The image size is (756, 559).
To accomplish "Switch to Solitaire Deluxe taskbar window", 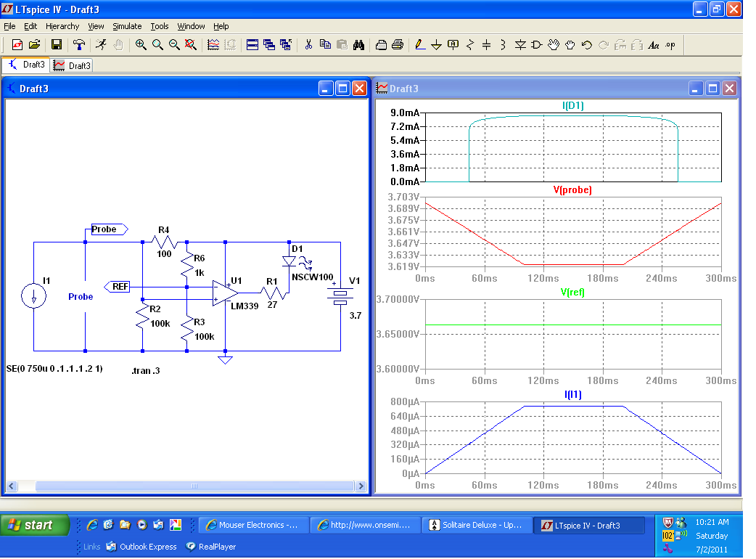I will (477, 525).
